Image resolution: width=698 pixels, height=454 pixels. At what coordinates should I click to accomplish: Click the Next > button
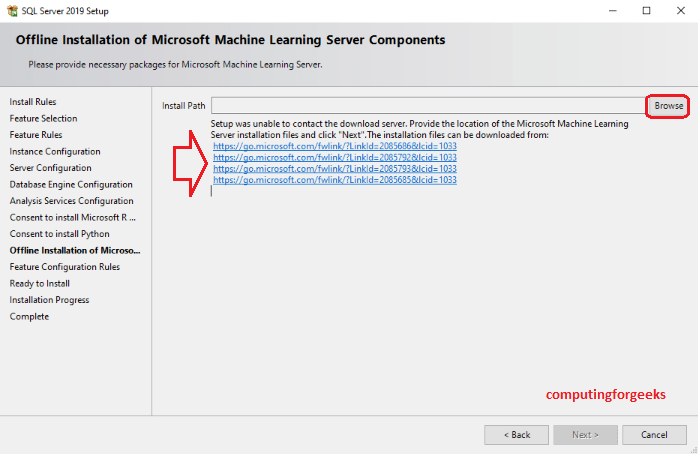point(585,435)
